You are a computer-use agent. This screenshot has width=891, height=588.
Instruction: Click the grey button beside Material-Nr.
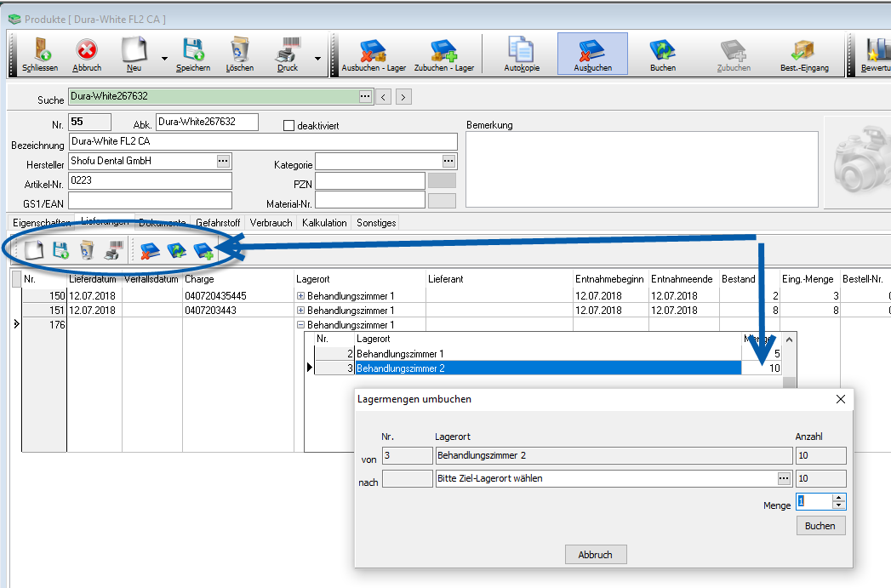[442, 201]
